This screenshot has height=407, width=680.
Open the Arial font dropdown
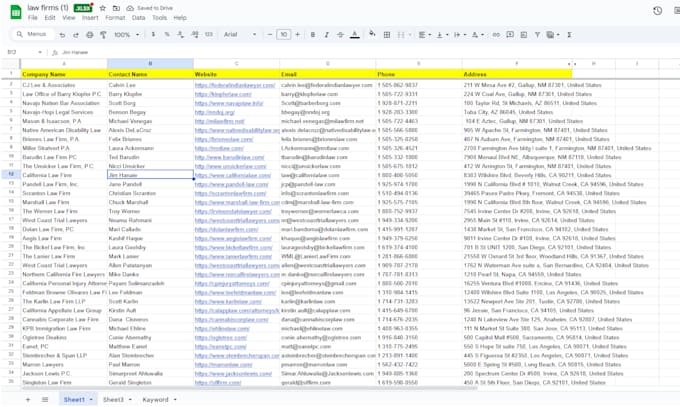click(240, 34)
